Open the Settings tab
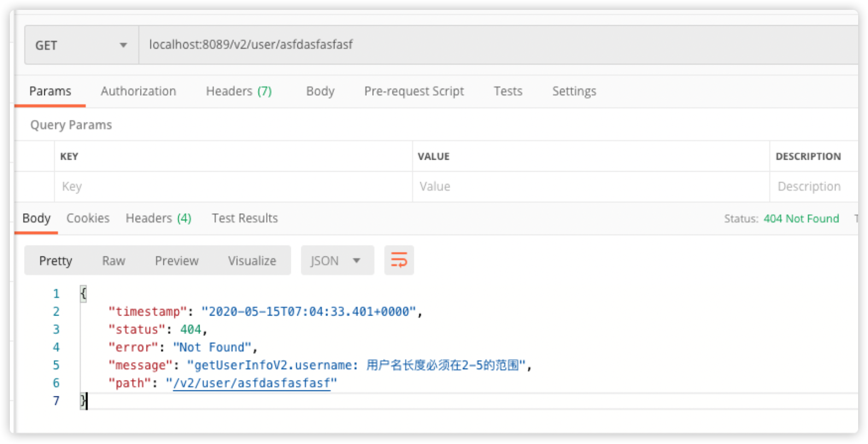868x444 pixels. pyautogui.click(x=574, y=91)
